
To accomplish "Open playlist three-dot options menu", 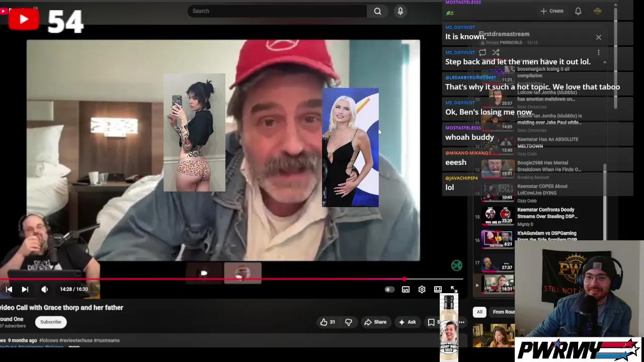I will point(599,52).
